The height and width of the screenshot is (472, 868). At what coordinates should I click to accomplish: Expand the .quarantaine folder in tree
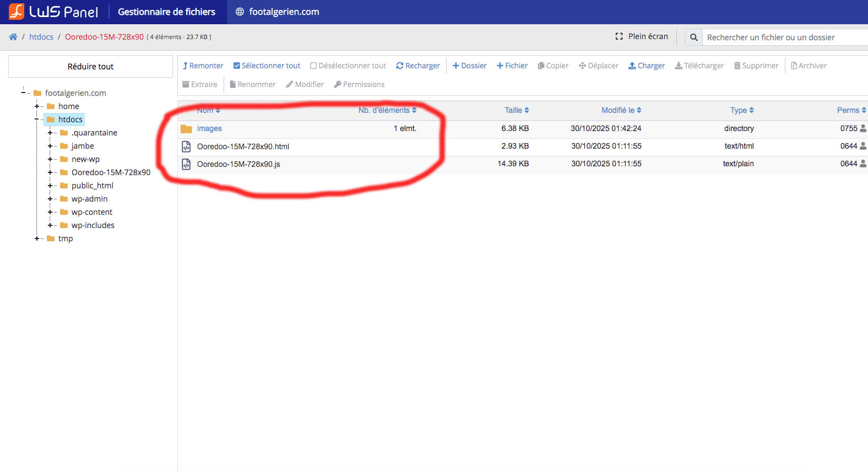(x=50, y=133)
